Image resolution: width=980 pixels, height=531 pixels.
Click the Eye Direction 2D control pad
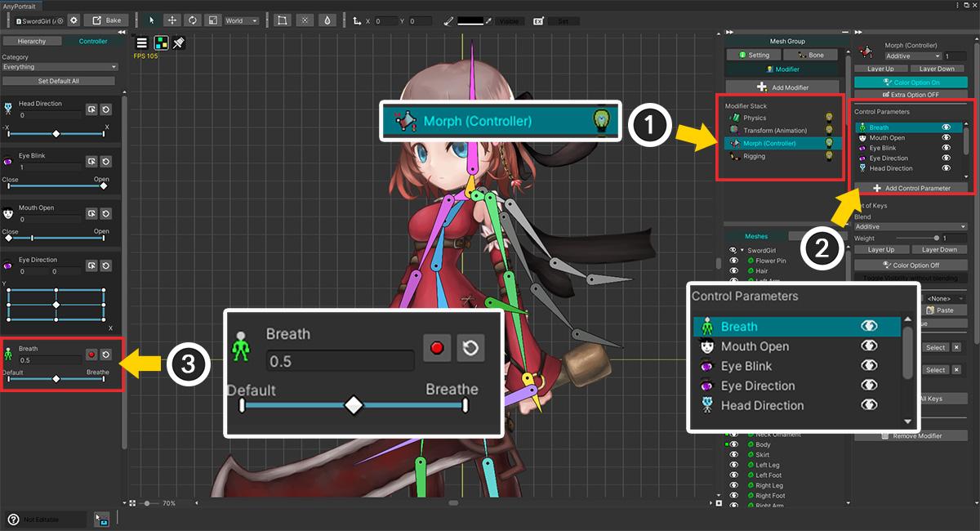point(56,304)
